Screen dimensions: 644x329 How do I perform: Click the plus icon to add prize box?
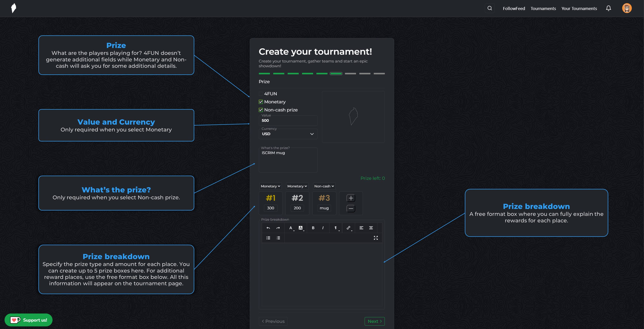351,198
